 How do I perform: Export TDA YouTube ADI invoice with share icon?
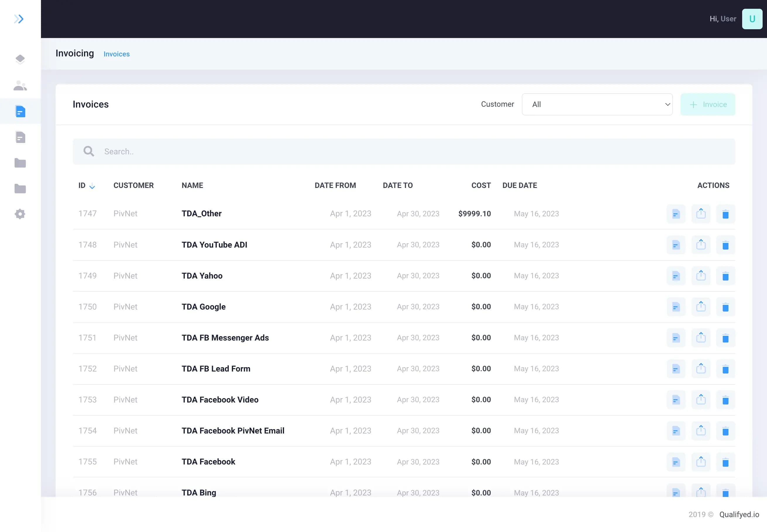pos(701,245)
